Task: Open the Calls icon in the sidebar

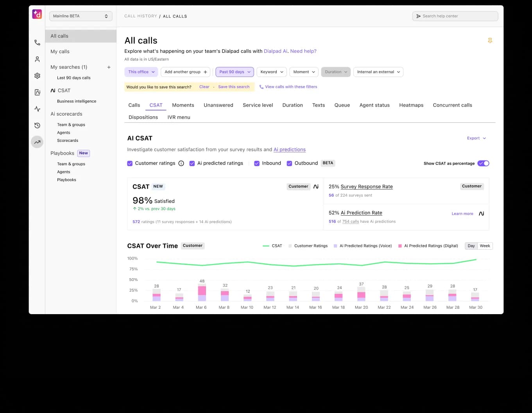Action: [x=37, y=43]
